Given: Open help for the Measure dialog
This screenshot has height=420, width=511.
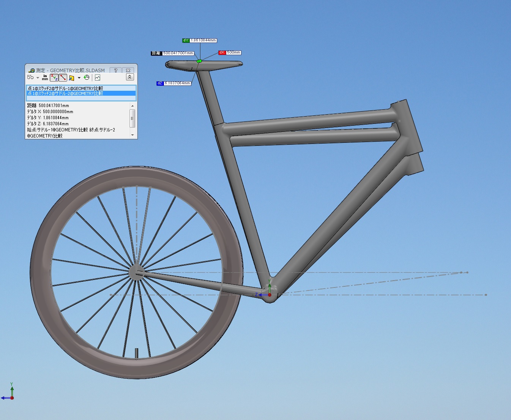Looking at the screenshot, I should [x=116, y=70].
